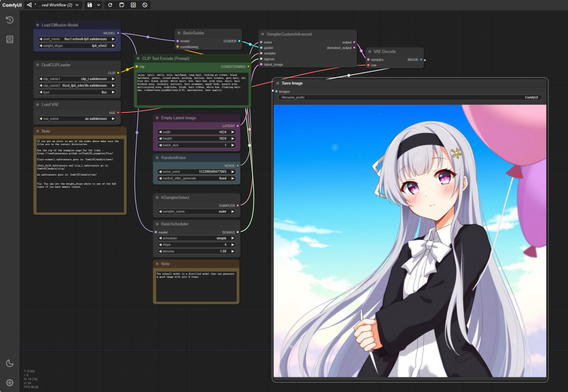Image resolution: width=568 pixels, height=392 pixels.
Task: Open the vae_name ae.safetensors combo
Action: pyautogui.click(x=77, y=119)
